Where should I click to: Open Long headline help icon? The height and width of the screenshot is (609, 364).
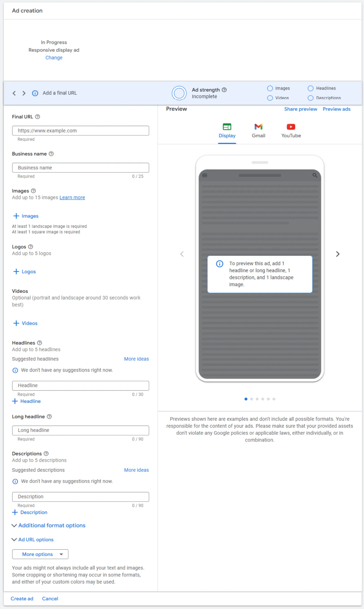(49, 417)
